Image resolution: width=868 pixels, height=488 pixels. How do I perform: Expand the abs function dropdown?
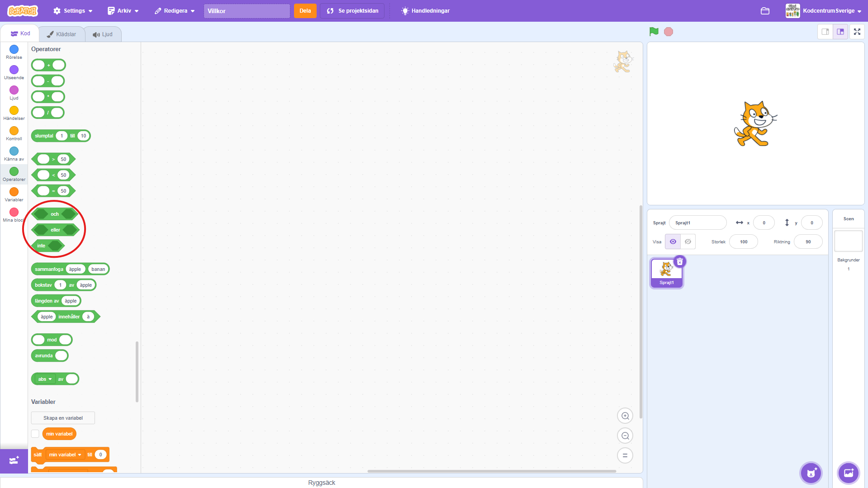pos(45,379)
